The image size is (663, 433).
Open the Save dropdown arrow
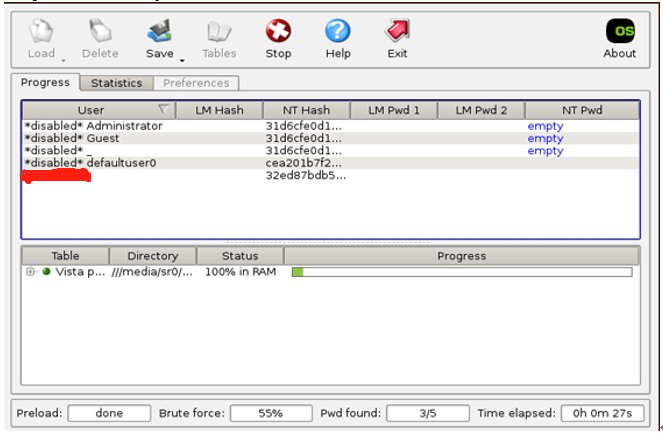(x=182, y=59)
